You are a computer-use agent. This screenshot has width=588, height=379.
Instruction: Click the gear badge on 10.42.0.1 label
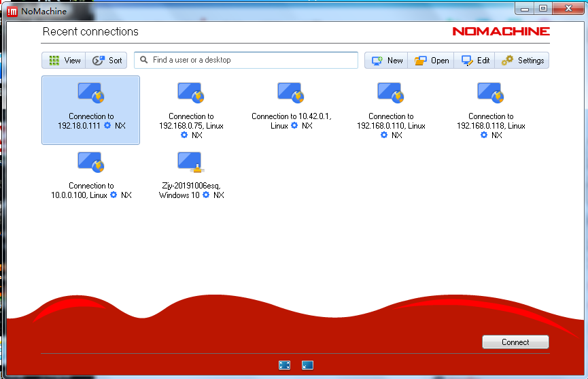pos(294,125)
